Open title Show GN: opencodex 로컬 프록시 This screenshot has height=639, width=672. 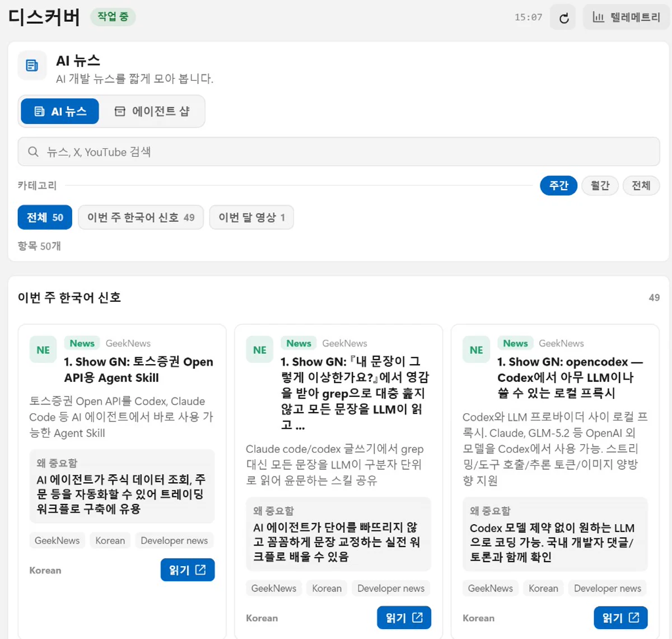point(570,377)
